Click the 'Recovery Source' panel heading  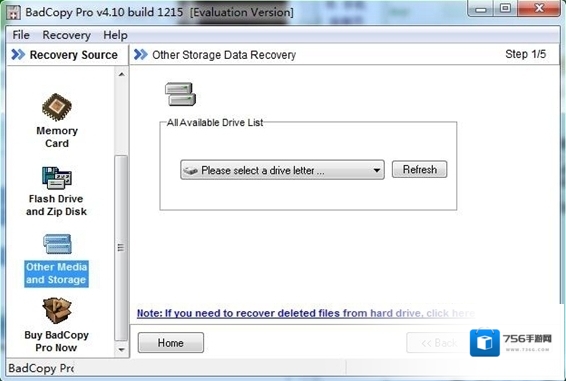click(74, 55)
